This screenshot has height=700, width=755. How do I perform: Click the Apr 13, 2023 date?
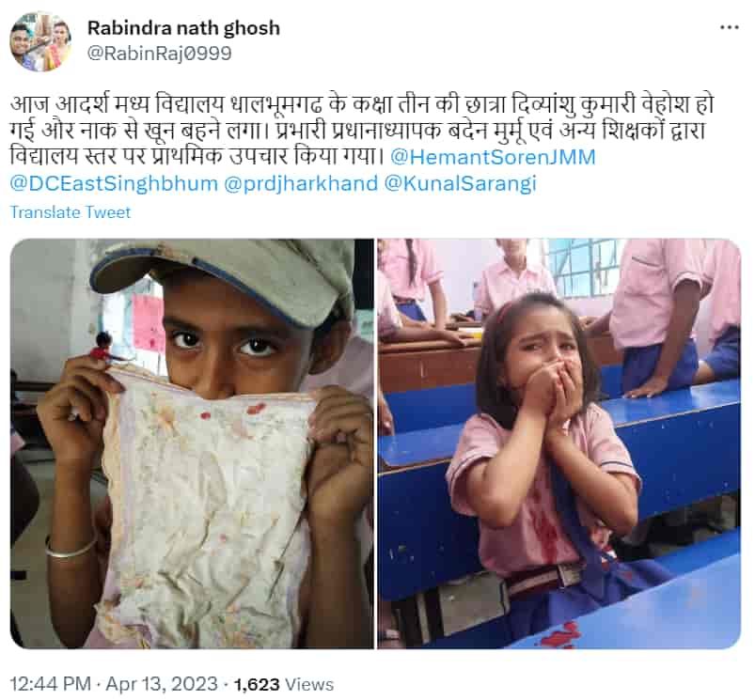click(x=162, y=684)
